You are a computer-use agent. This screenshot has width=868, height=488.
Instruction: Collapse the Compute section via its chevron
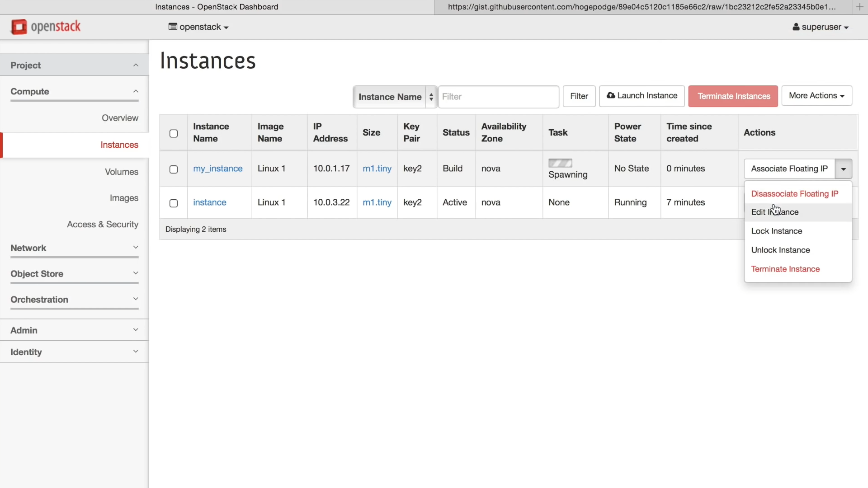click(136, 91)
